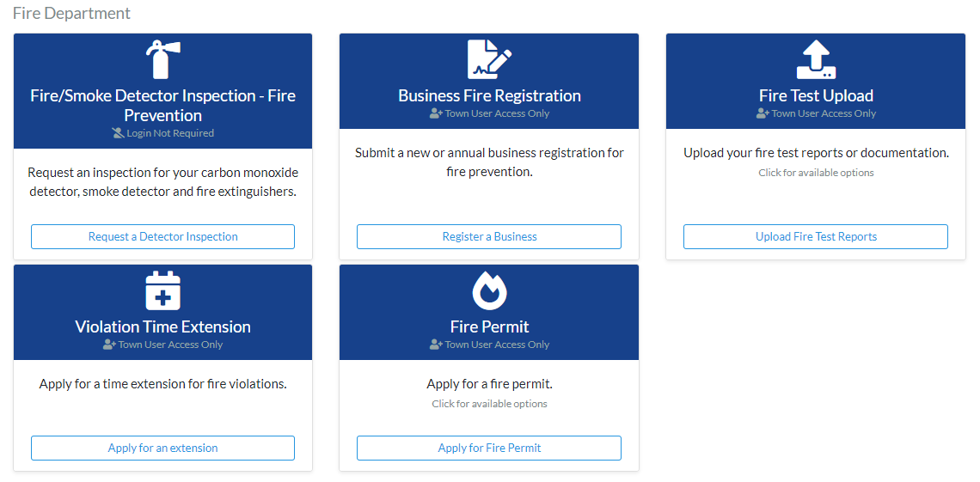Click the Apply for Fire Permit button
This screenshot has width=980, height=482.
(489, 448)
